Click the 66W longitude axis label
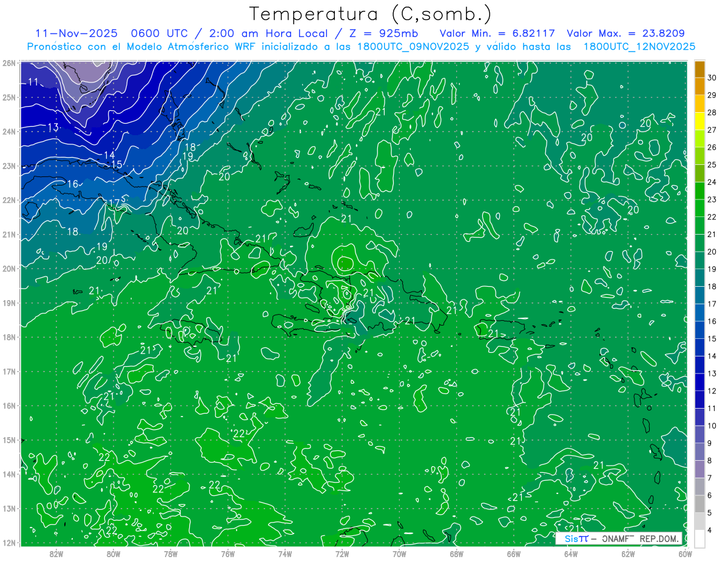The width and height of the screenshot is (728, 562). pyautogui.click(x=514, y=554)
